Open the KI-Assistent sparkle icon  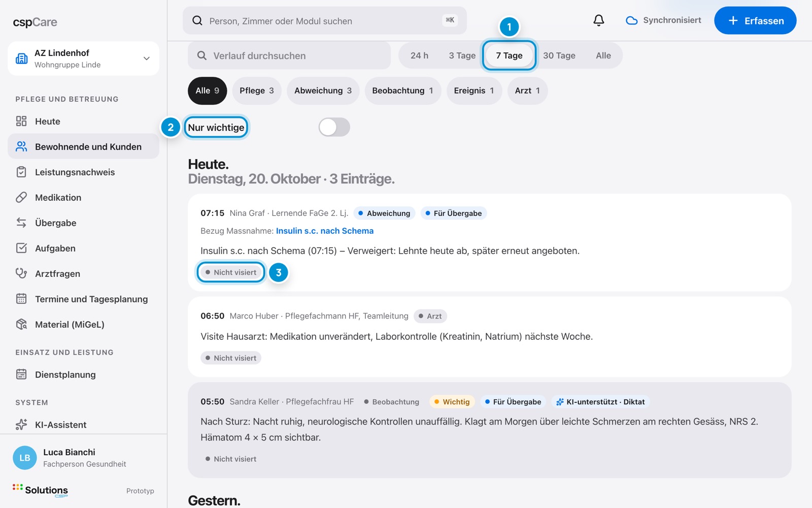(21, 424)
